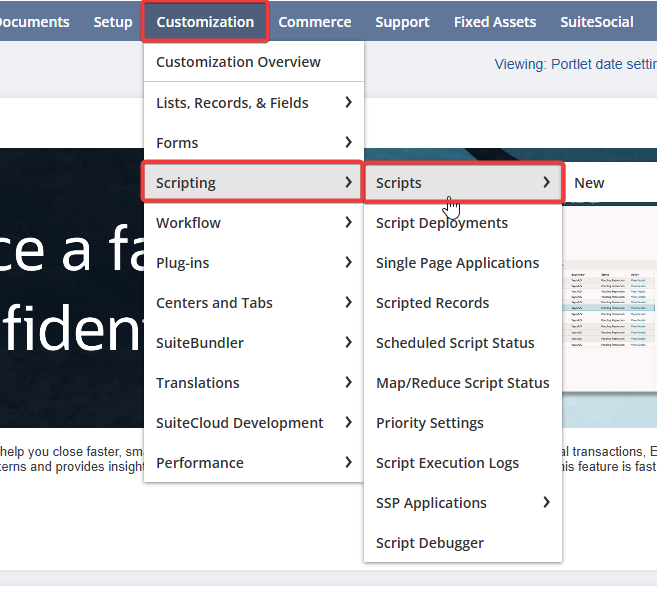Select Centers and Tabs entry
The width and height of the screenshot is (657, 589).
[254, 303]
